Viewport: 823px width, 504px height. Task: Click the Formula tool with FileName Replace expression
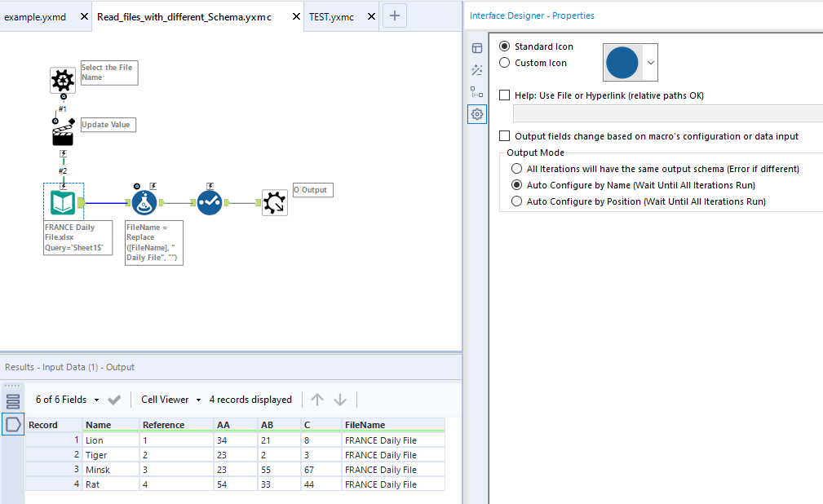click(144, 201)
